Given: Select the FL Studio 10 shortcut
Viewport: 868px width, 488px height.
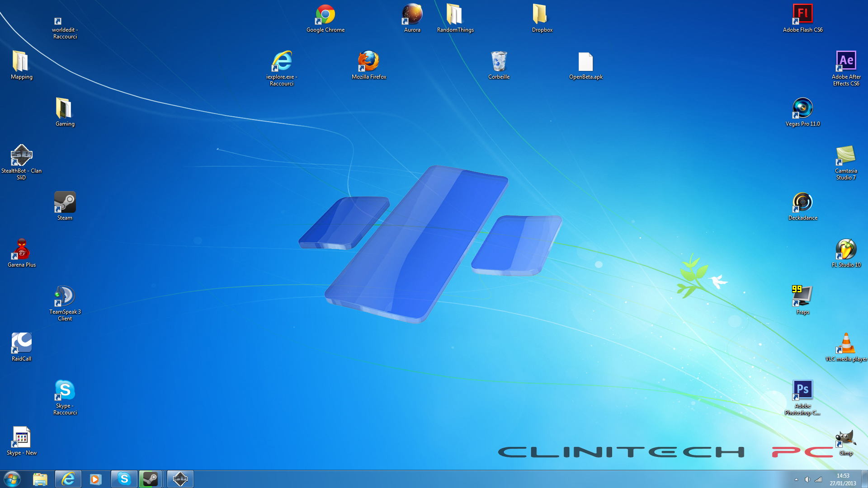Looking at the screenshot, I should coord(846,253).
